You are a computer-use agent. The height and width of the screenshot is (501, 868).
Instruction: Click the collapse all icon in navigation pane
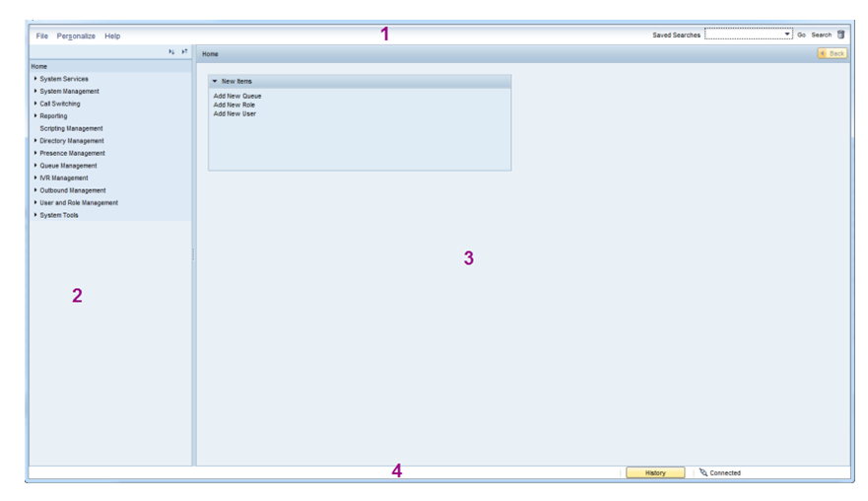click(x=184, y=52)
